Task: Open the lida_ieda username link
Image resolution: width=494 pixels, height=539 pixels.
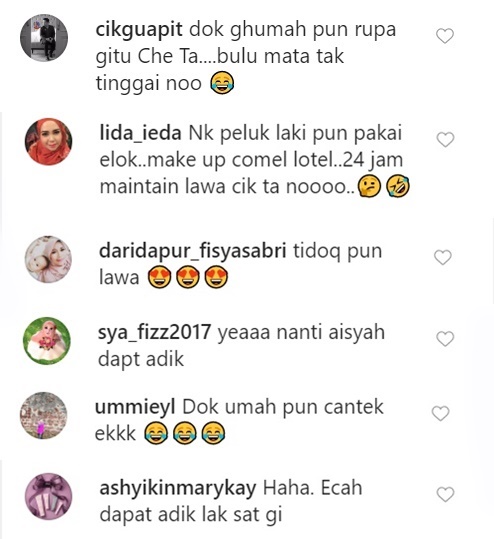Action: 140,133
